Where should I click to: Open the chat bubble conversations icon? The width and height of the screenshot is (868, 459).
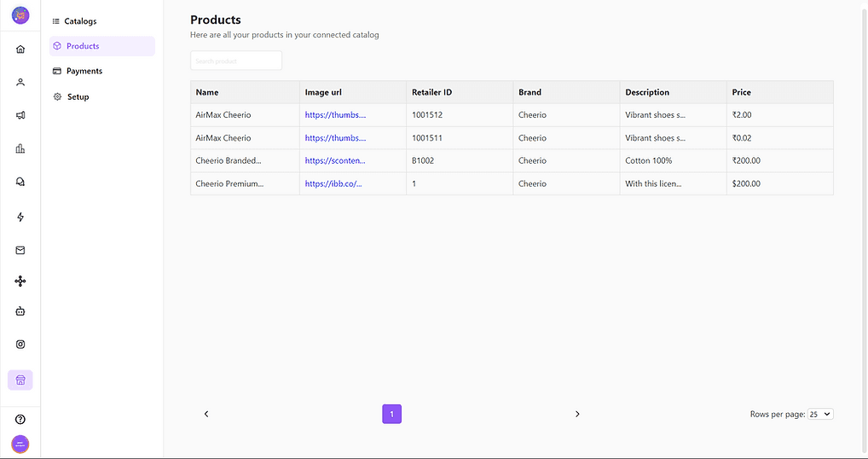coord(20,182)
